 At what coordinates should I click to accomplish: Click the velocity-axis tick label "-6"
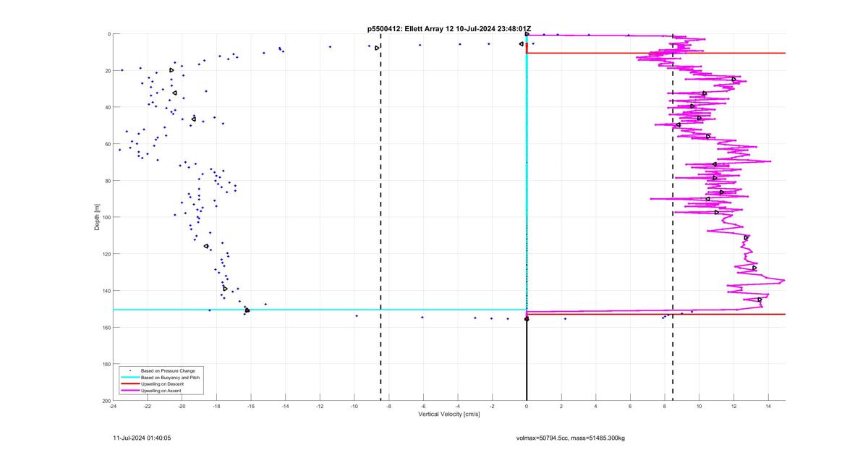423,407
